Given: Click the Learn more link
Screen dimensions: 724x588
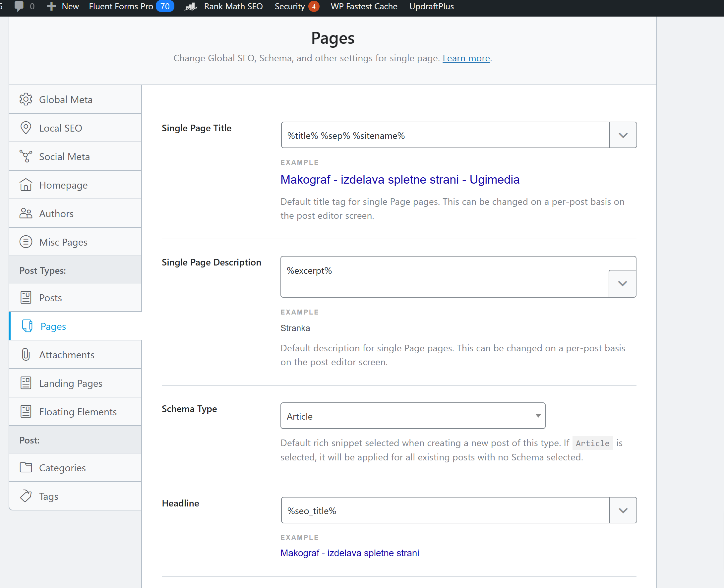Looking at the screenshot, I should tap(466, 58).
